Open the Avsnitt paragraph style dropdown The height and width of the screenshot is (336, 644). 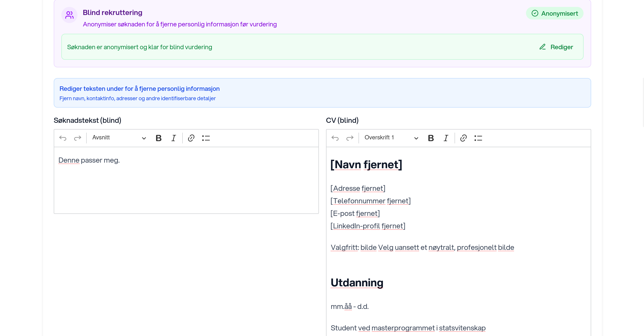click(x=119, y=138)
